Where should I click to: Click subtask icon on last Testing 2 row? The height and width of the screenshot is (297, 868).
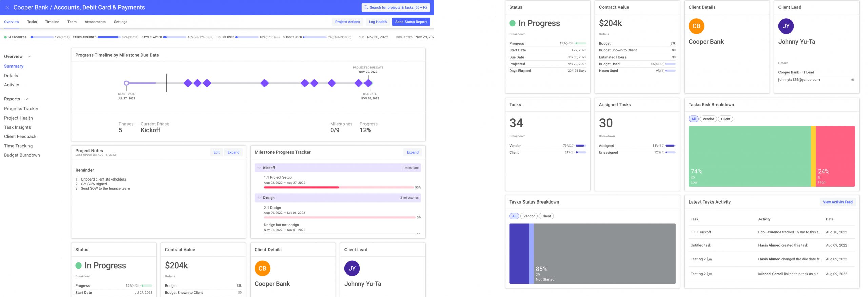710,274
